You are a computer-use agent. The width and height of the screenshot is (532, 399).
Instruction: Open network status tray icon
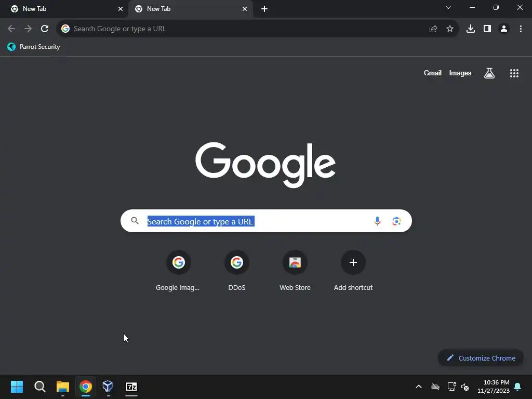(451, 387)
